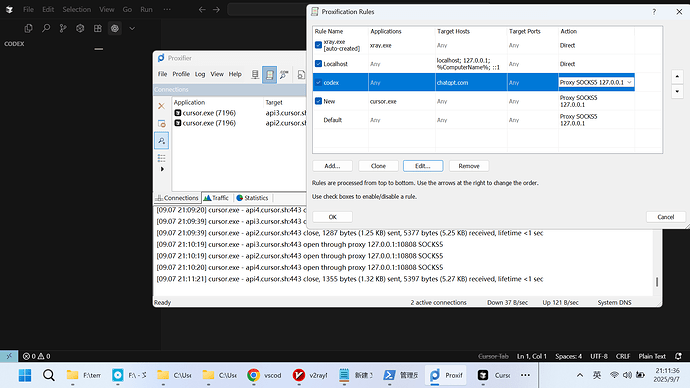Click Ln 1, Col 1 in status bar
This screenshot has width=690, height=388.
[532, 356]
